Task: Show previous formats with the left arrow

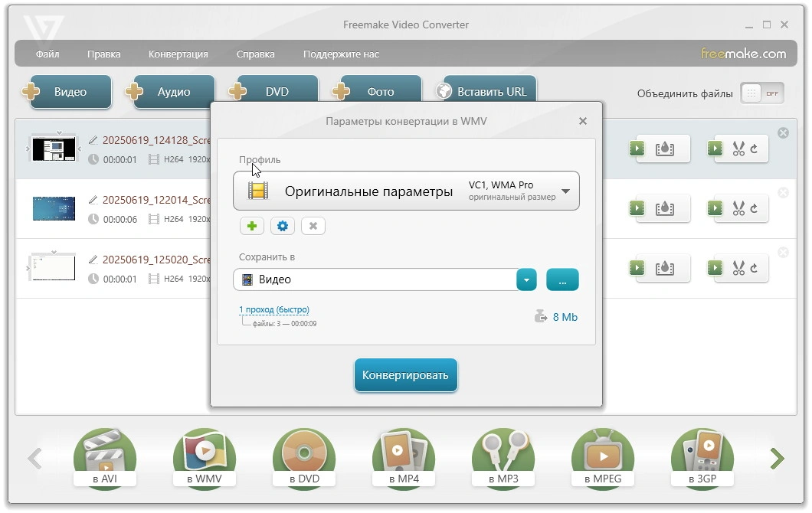Action: [34, 459]
